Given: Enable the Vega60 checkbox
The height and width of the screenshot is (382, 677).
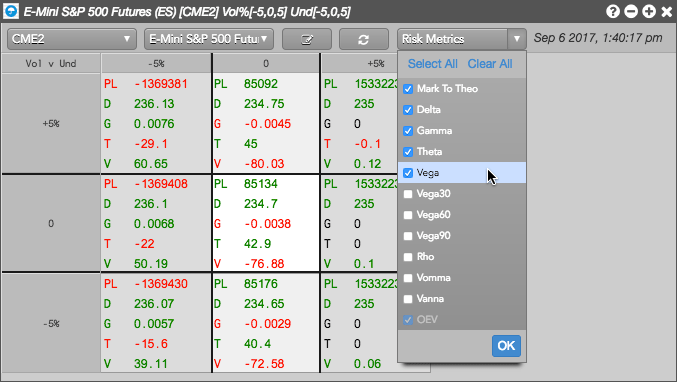Looking at the screenshot, I should point(408,215).
